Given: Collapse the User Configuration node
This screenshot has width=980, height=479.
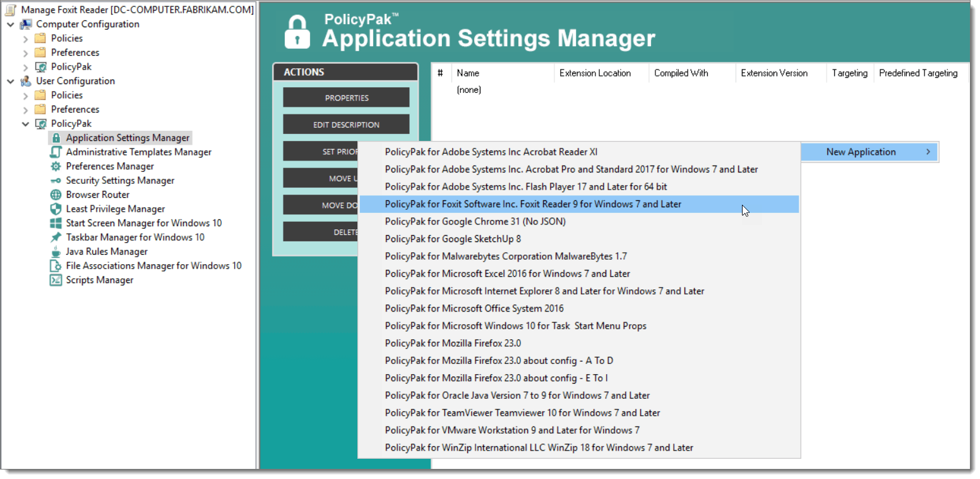Looking at the screenshot, I should click(x=11, y=81).
